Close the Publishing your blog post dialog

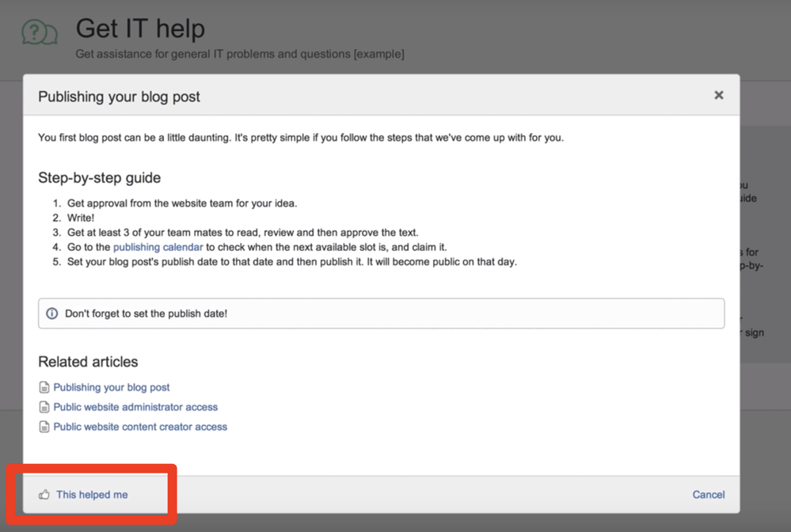pos(719,95)
